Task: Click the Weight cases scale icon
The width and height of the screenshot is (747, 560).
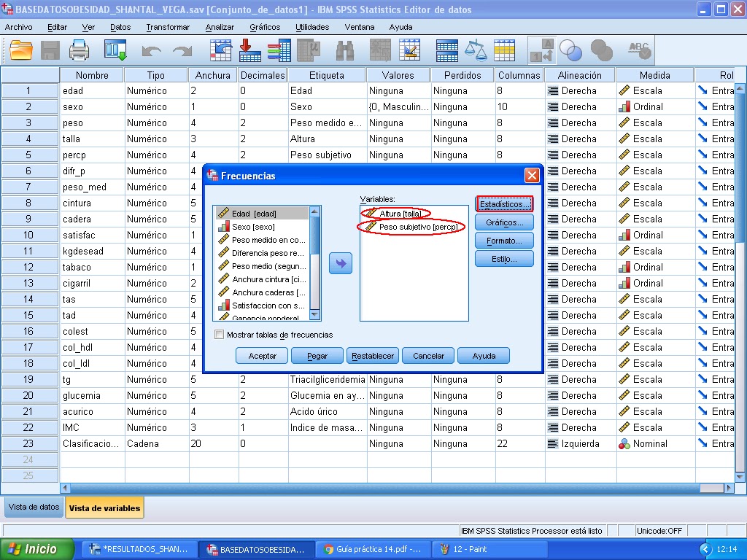Action: coord(476,50)
